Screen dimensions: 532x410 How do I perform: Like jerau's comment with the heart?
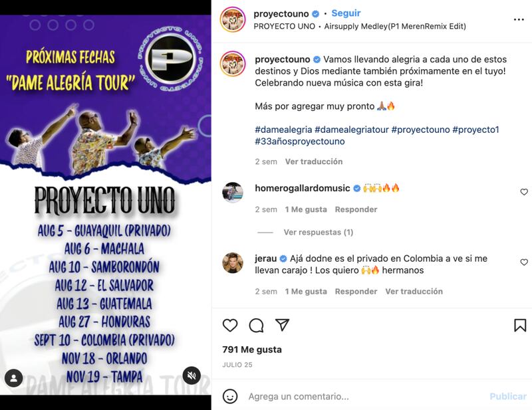[x=524, y=262]
